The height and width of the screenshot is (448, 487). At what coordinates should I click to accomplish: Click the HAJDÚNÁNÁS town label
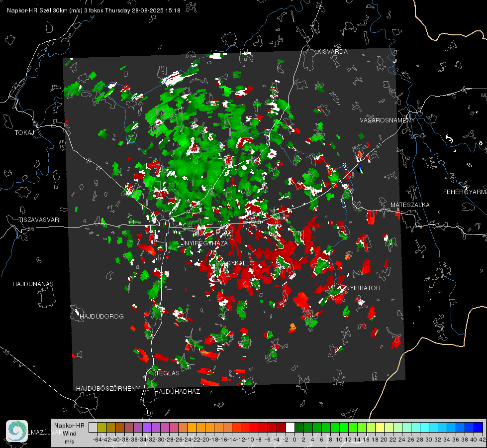click(33, 284)
